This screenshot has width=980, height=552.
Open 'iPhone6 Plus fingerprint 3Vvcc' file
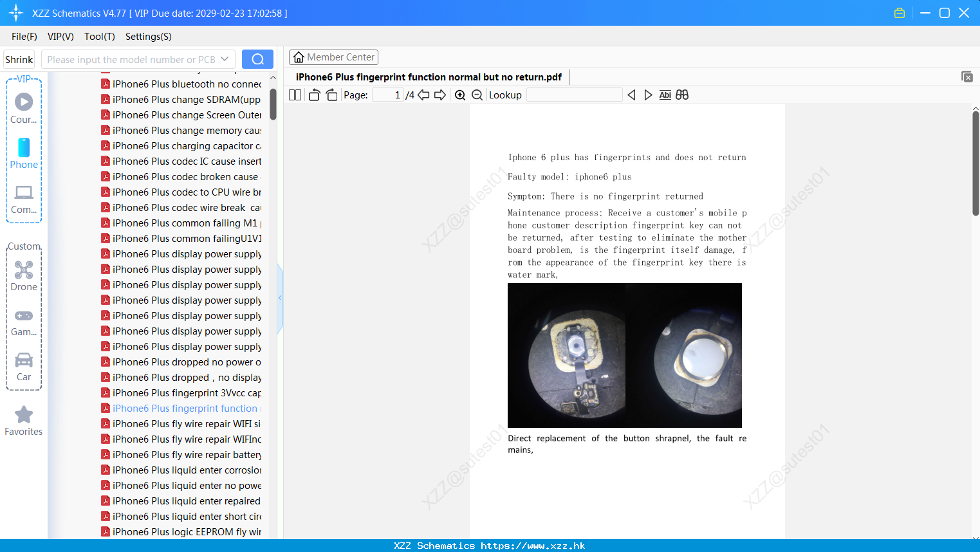pos(181,393)
